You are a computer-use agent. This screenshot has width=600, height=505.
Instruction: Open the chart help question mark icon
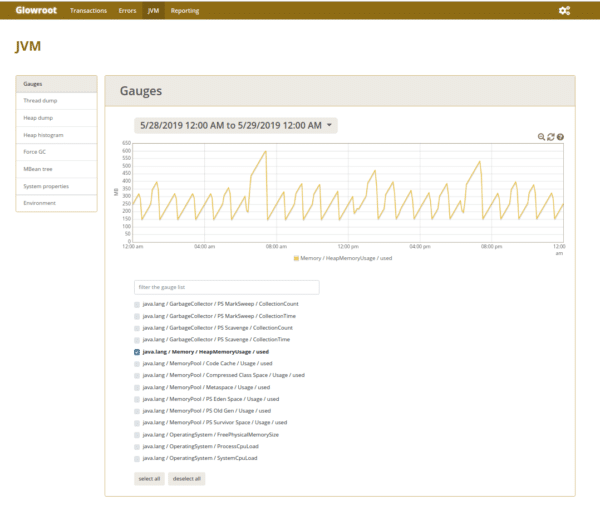(x=560, y=137)
